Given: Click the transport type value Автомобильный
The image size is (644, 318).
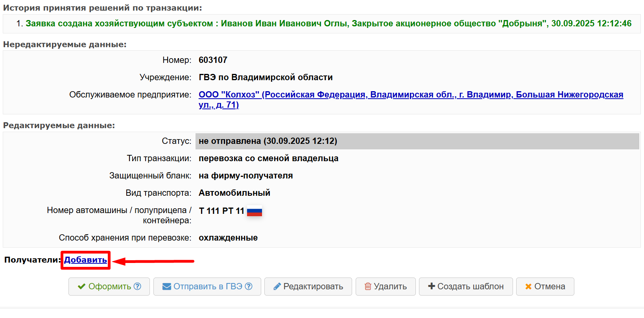Looking at the screenshot, I should coord(234,193).
